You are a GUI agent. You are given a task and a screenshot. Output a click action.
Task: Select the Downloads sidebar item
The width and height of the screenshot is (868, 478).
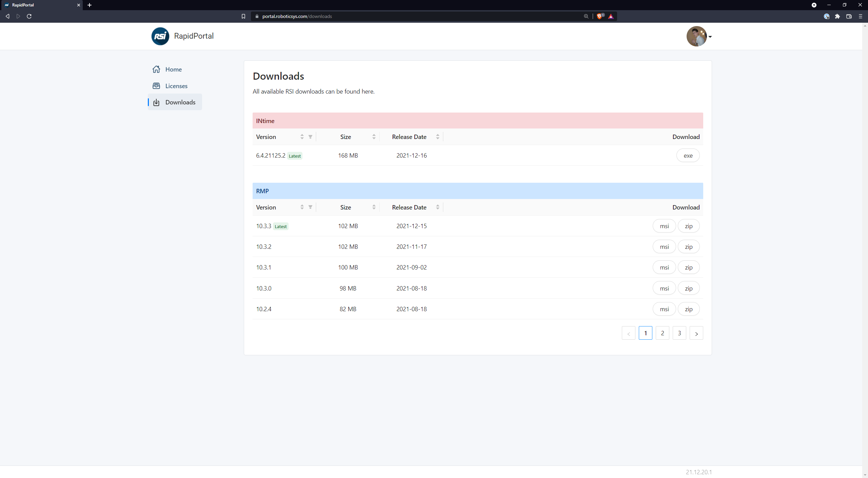pyautogui.click(x=175, y=102)
